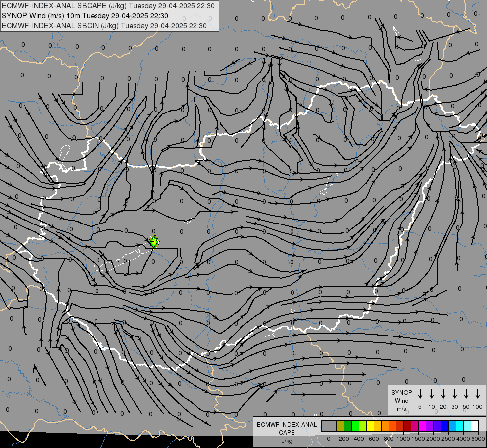Pick the pale light-cyan CAPE swatch
Viewport: 487px width, 448px height.
pyautogui.click(x=468, y=426)
